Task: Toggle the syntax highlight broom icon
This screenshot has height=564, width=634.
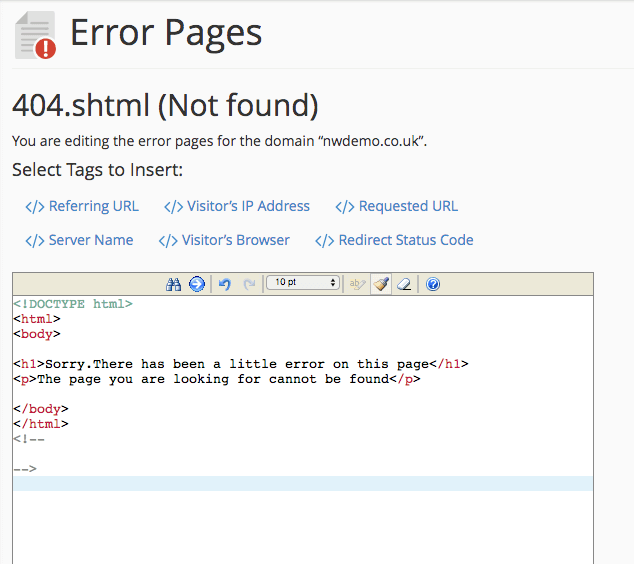Action: point(381,284)
